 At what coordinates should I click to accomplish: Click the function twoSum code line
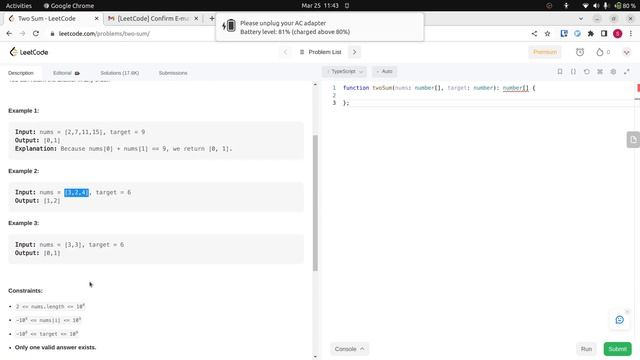pyautogui.click(x=439, y=88)
